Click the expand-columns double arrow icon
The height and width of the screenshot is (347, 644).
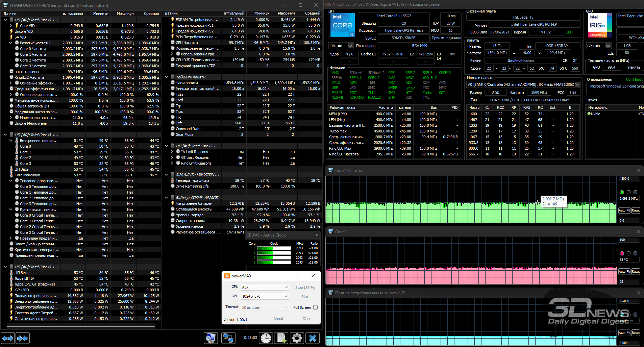coord(8,338)
